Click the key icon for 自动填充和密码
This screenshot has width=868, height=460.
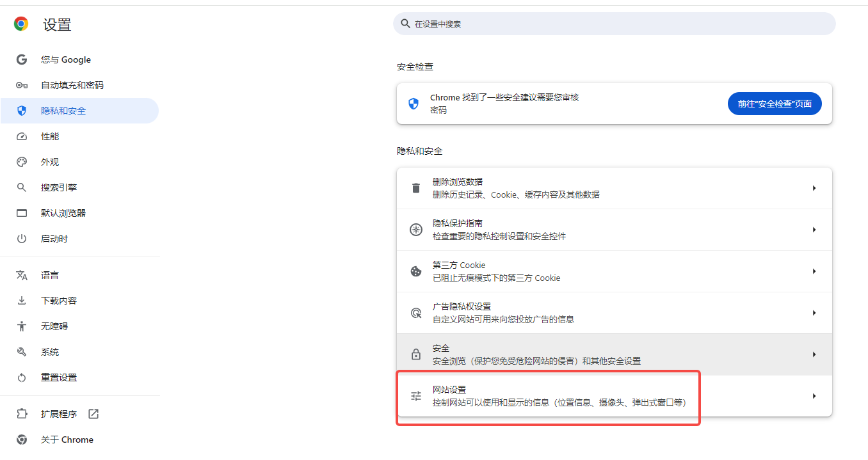[x=22, y=85]
